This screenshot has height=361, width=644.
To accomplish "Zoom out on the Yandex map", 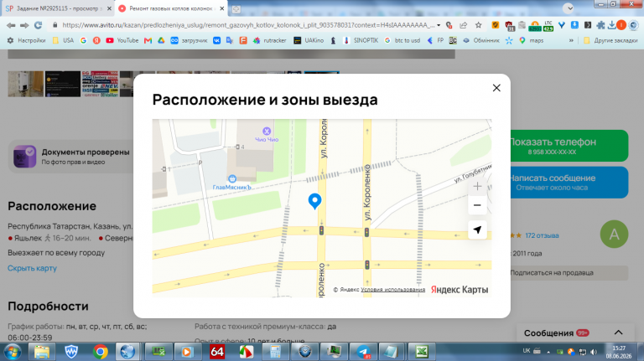I will 477,205.
